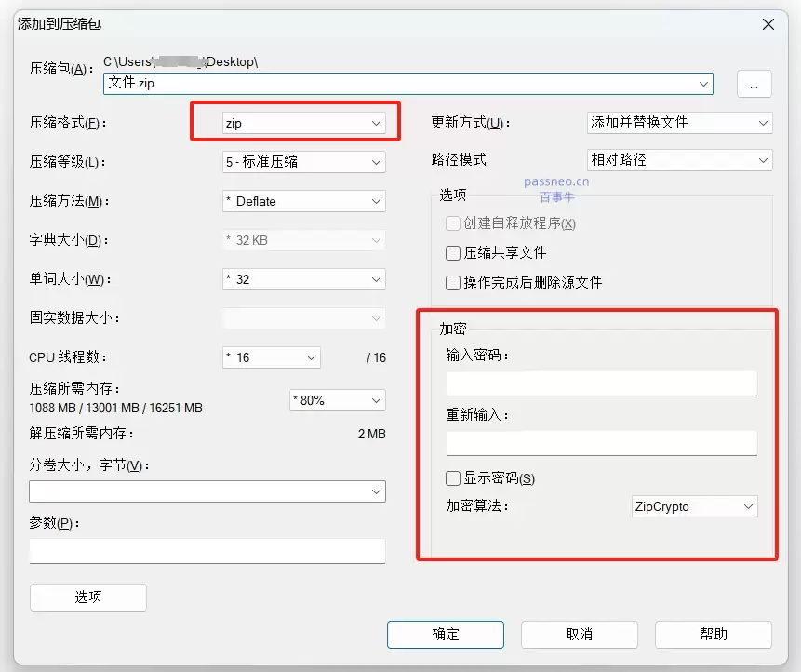The image size is (801, 672).
Task: Click the browse (...) button
Action: point(754,83)
